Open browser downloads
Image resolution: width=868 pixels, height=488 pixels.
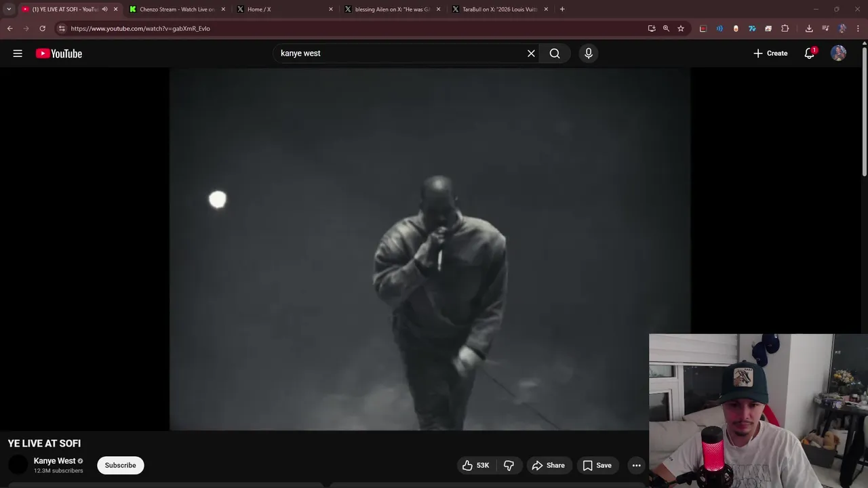click(x=809, y=28)
